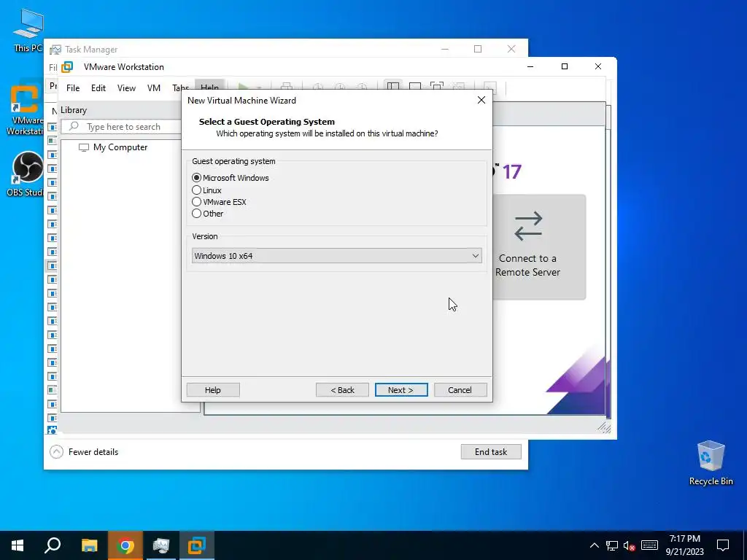Collapse Task Manager with Fewer details

[x=85, y=452]
